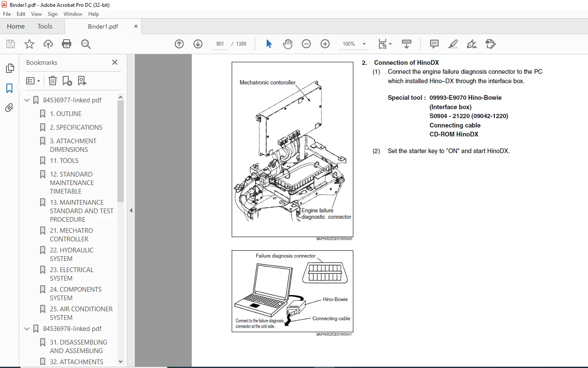
Task: Toggle bookmarks panel sidebar icon
Action: point(9,88)
